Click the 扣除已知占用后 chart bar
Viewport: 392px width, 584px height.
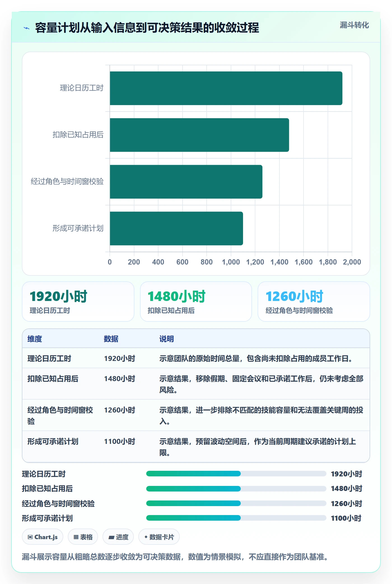(199, 135)
